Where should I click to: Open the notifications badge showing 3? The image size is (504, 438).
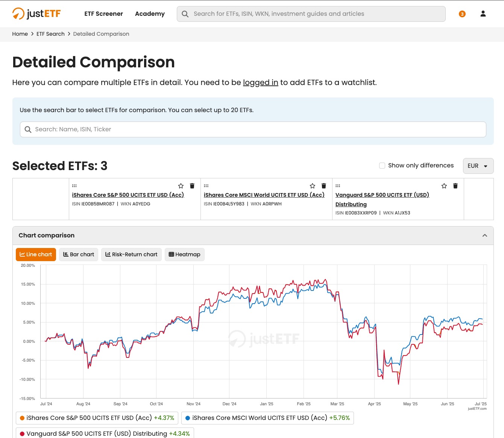462,14
